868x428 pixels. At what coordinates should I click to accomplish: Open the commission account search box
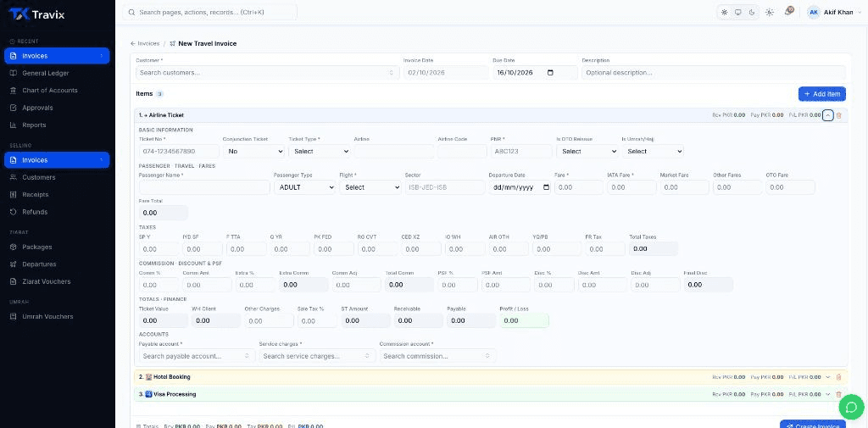[x=437, y=356]
